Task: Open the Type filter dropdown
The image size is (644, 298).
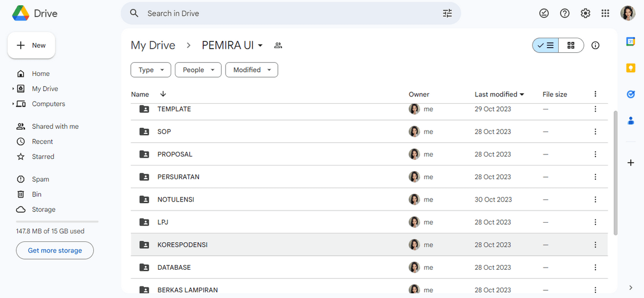Action: click(151, 70)
